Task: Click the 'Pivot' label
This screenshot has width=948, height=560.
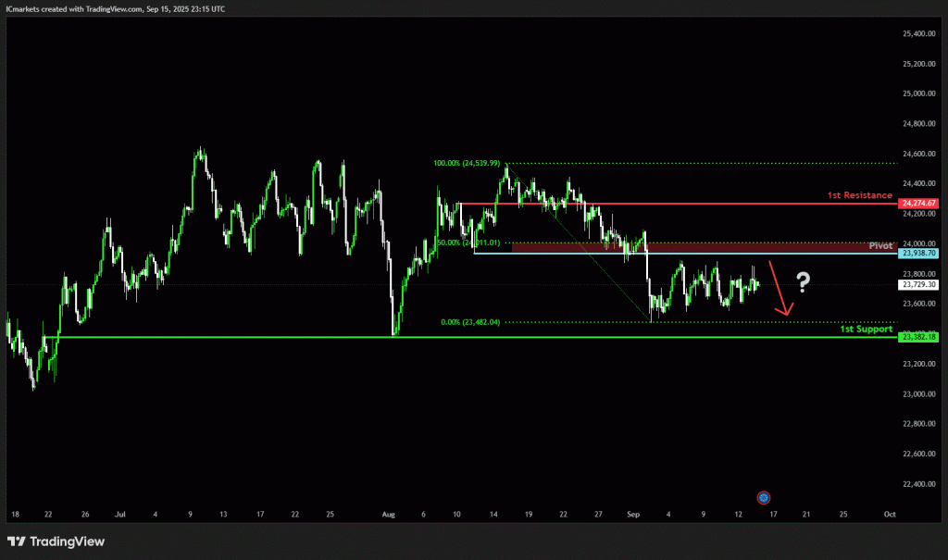Action: (880, 245)
